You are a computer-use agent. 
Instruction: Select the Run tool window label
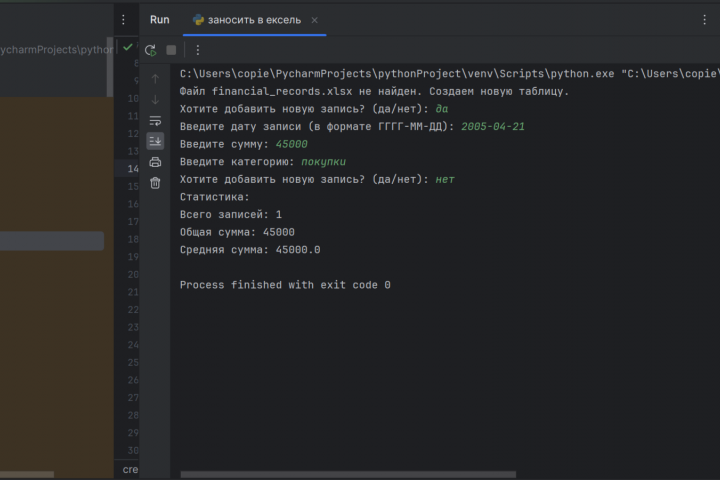[x=160, y=20]
